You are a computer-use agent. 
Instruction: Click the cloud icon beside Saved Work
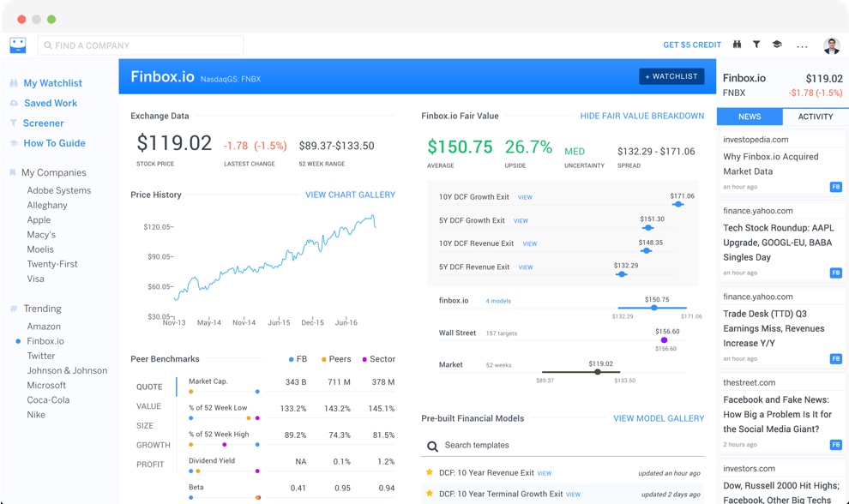click(12, 103)
